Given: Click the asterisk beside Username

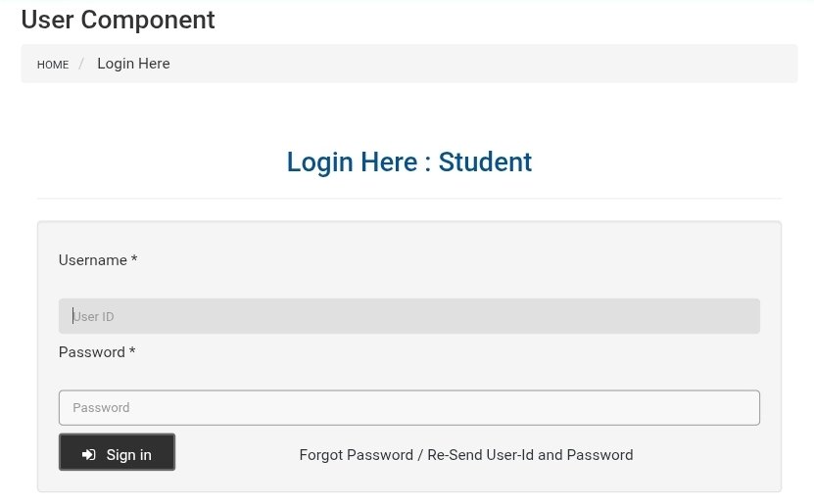Looking at the screenshot, I should coord(134,260).
